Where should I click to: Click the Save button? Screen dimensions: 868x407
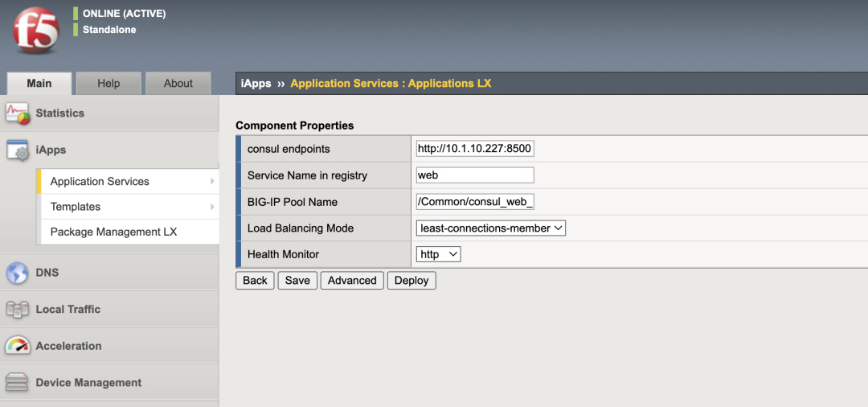tap(297, 280)
